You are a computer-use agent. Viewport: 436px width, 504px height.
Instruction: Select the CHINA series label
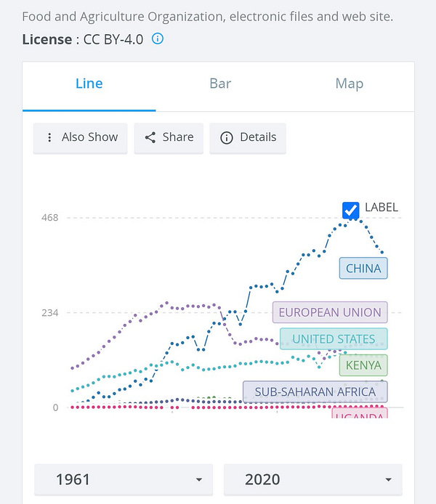click(x=363, y=269)
